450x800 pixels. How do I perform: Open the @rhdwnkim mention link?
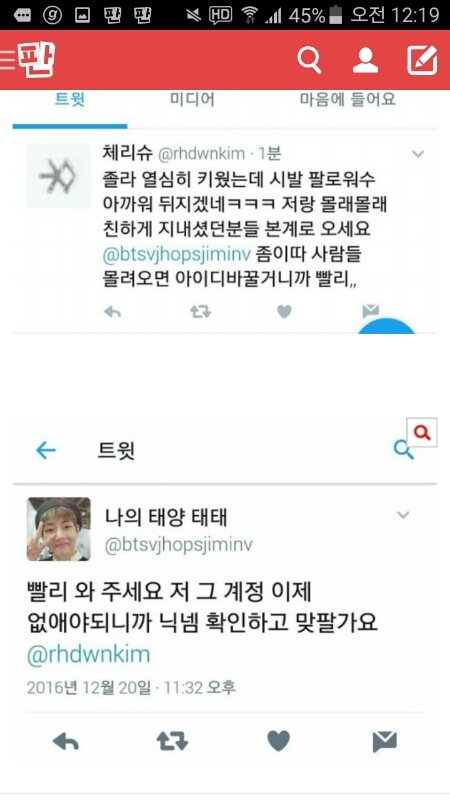pyautogui.click(x=88, y=655)
